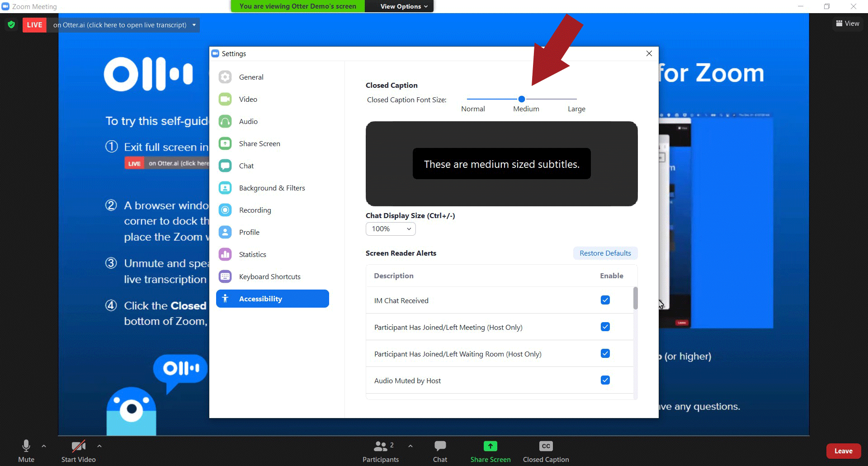The image size is (868, 466).
Task: Open Video settings icon
Action: pos(225,99)
